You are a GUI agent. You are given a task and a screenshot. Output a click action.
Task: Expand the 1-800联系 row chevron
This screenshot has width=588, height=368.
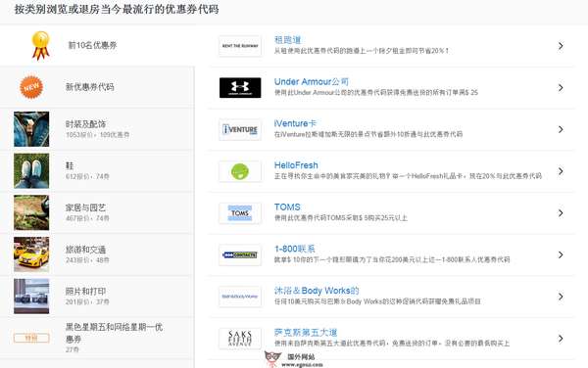pyautogui.click(x=561, y=254)
